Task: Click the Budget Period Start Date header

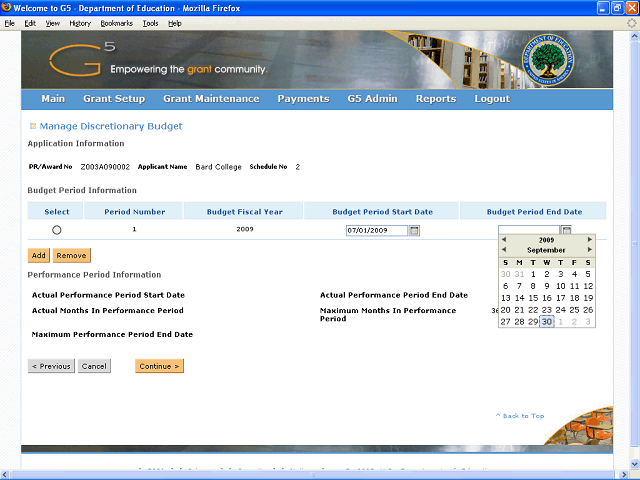Action: [382, 212]
